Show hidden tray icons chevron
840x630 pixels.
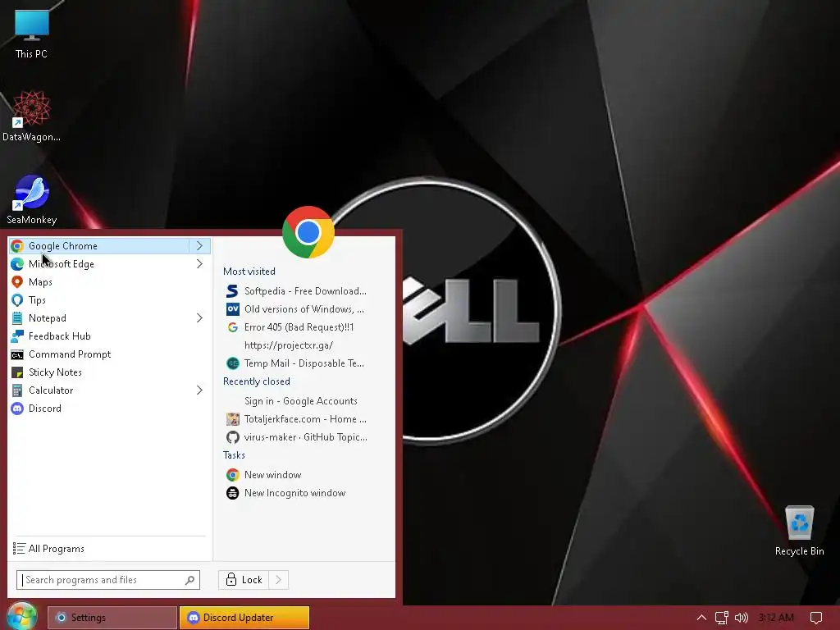[x=701, y=618]
